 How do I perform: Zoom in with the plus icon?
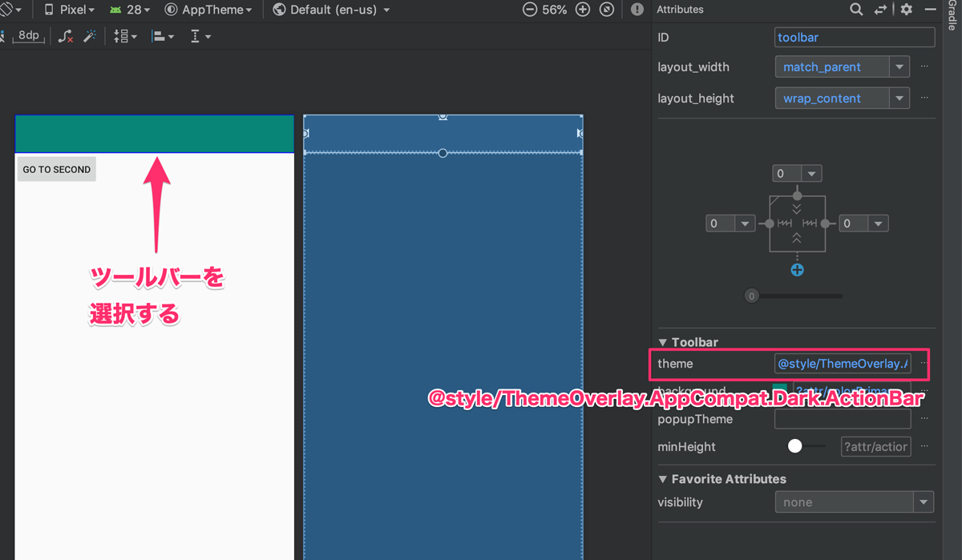point(583,10)
